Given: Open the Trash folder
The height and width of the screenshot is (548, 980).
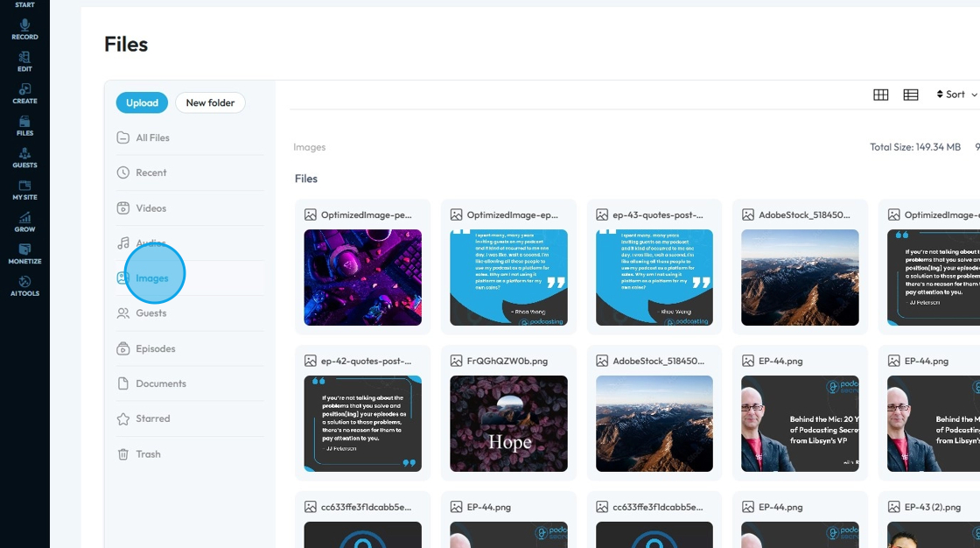Looking at the screenshot, I should click(x=190, y=454).
